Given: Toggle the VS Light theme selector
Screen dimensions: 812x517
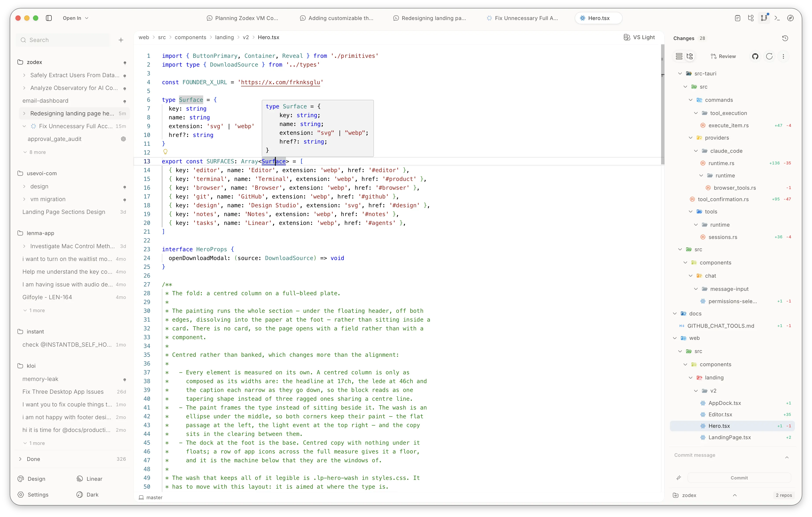Looking at the screenshot, I should click(x=639, y=37).
